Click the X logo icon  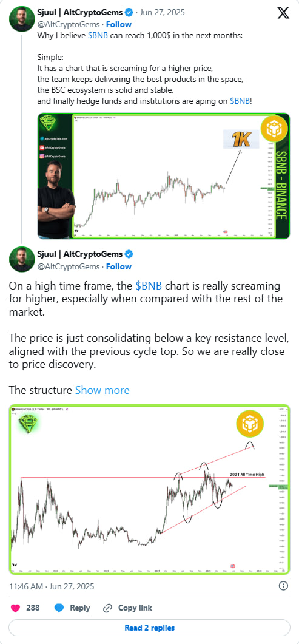[283, 13]
